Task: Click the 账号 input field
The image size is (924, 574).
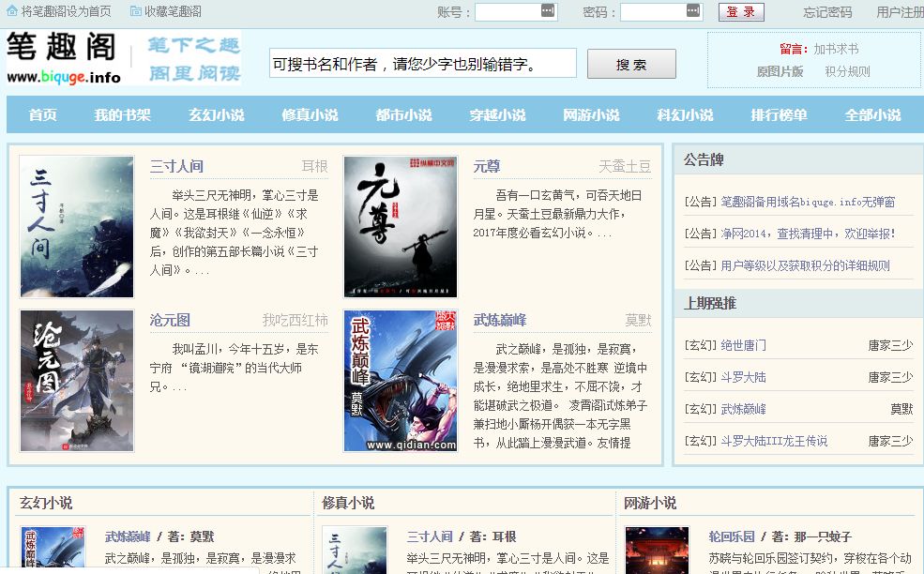Action: point(516,12)
